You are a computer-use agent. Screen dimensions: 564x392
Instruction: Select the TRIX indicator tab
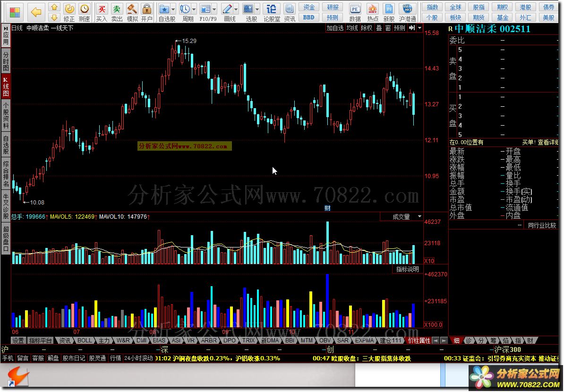pos(248,340)
